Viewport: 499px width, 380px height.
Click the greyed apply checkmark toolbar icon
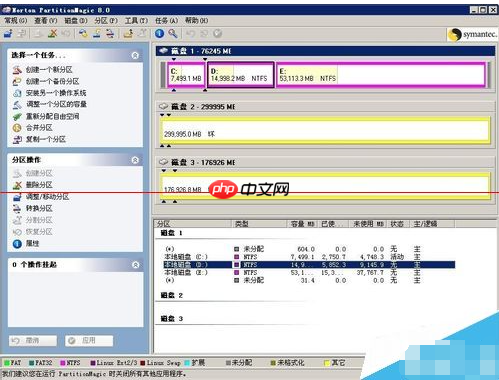pos(218,33)
